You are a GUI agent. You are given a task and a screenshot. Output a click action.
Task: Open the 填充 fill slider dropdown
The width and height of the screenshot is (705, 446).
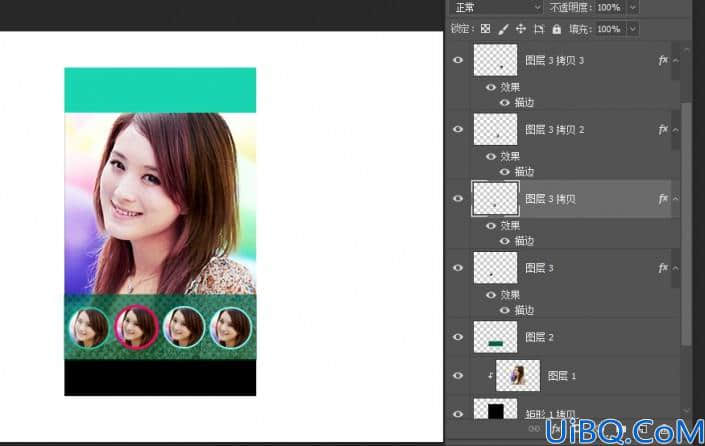pos(633,29)
